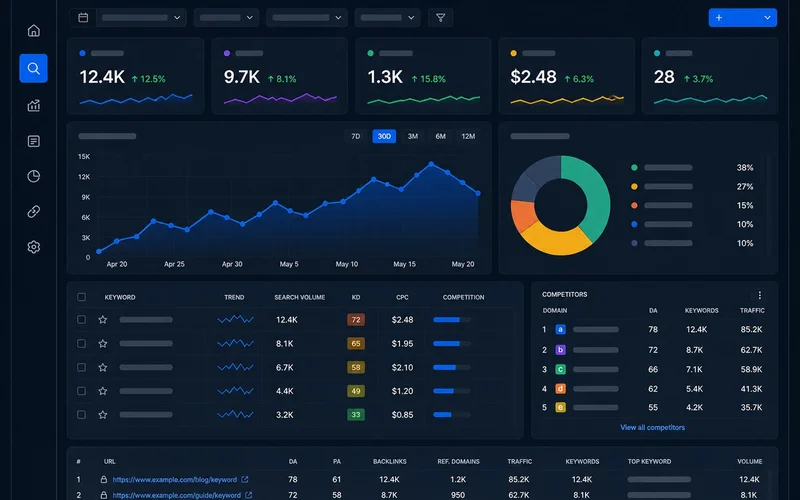Select the 12M time range tab
This screenshot has width=800, height=500.
pyautogui.click(x=468, y=136)
